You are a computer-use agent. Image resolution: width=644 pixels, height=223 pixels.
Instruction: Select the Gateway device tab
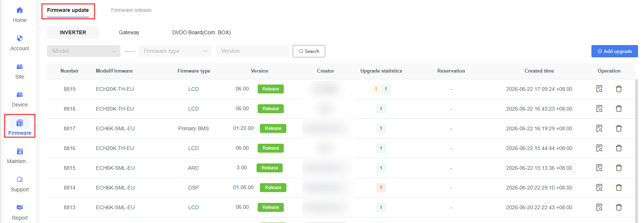tap(129, 32)
